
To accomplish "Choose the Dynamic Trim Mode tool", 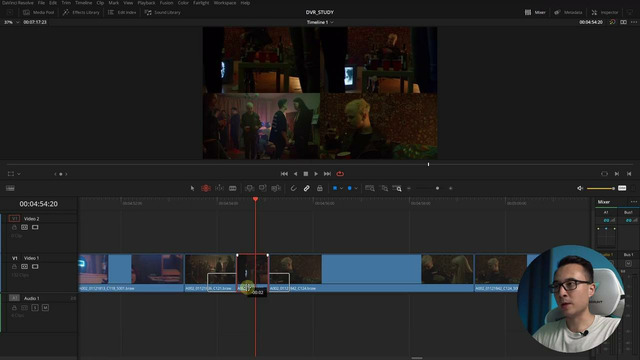I will click(219, 188).
